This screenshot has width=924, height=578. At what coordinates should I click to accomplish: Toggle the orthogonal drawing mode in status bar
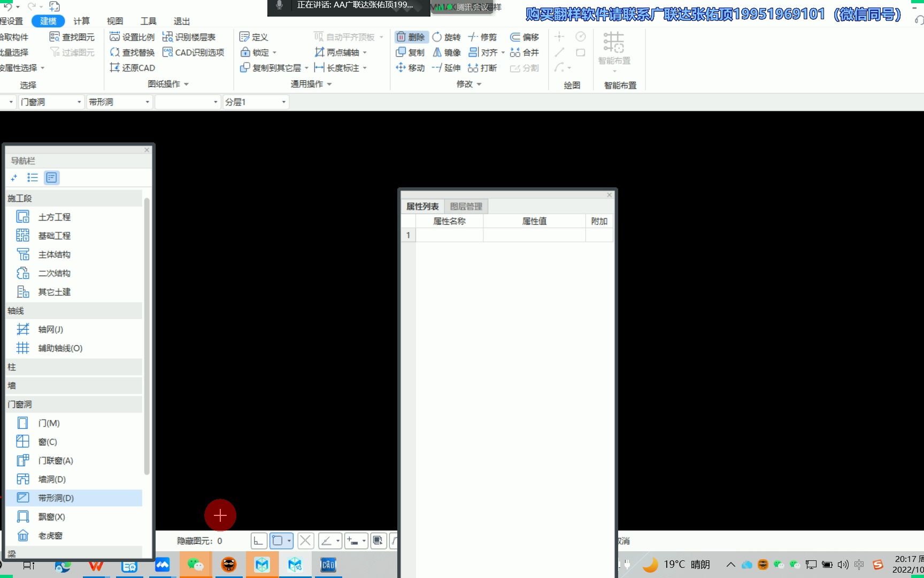click(x=259, y=541)
